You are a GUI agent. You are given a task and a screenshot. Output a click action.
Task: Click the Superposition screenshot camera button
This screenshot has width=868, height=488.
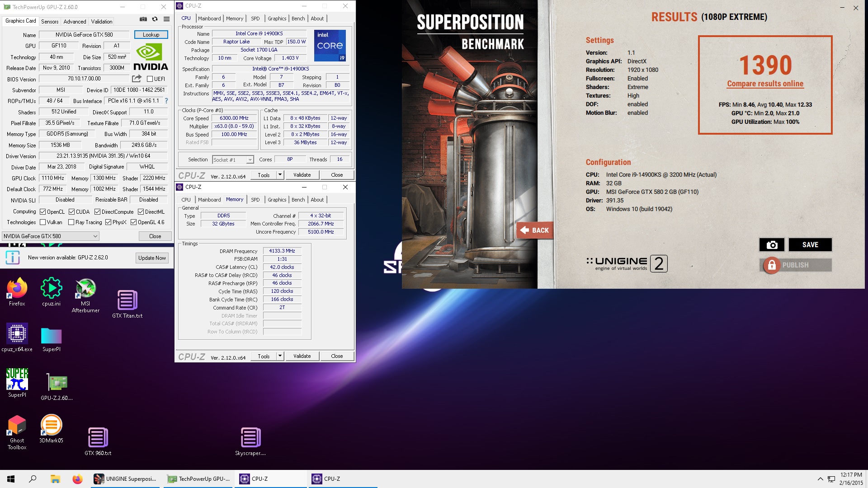772,245
